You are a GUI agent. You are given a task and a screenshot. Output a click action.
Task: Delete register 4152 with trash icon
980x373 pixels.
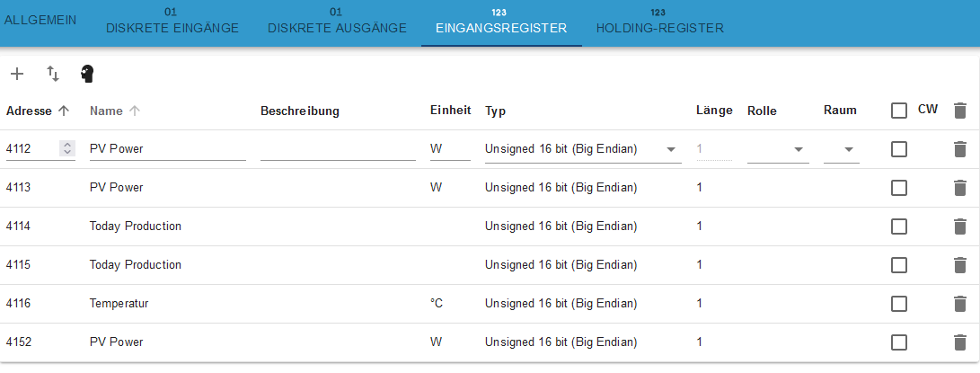(x=959, y=342)
